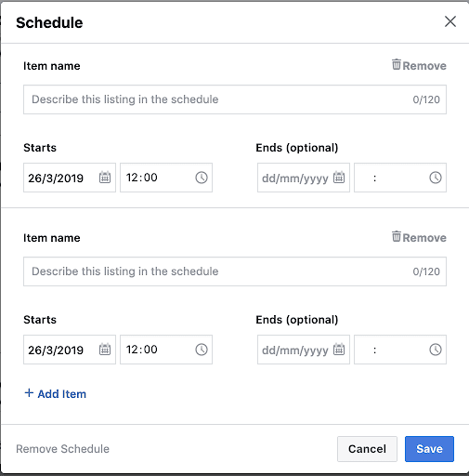
Task: Select the second Starts time 12:00 field
Action: click(166, 350)
